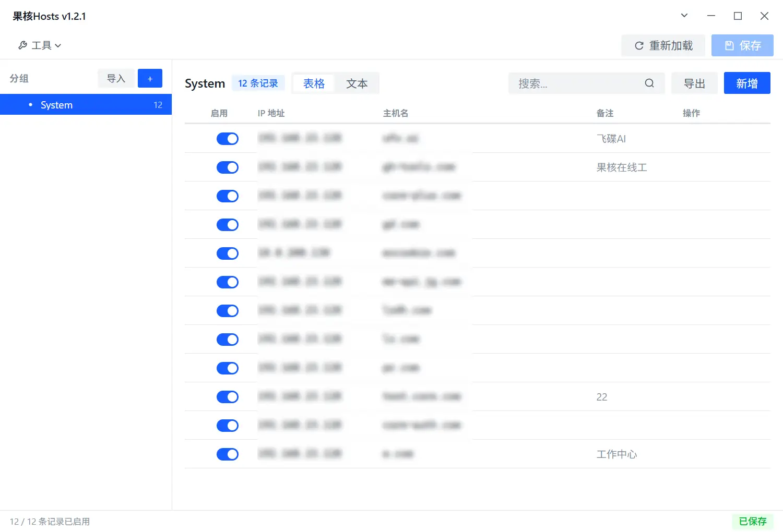Image resolution: width=783 pixels, height=532 pixels.
Task: Click the 备注 column header
Action: click(605, 113)
